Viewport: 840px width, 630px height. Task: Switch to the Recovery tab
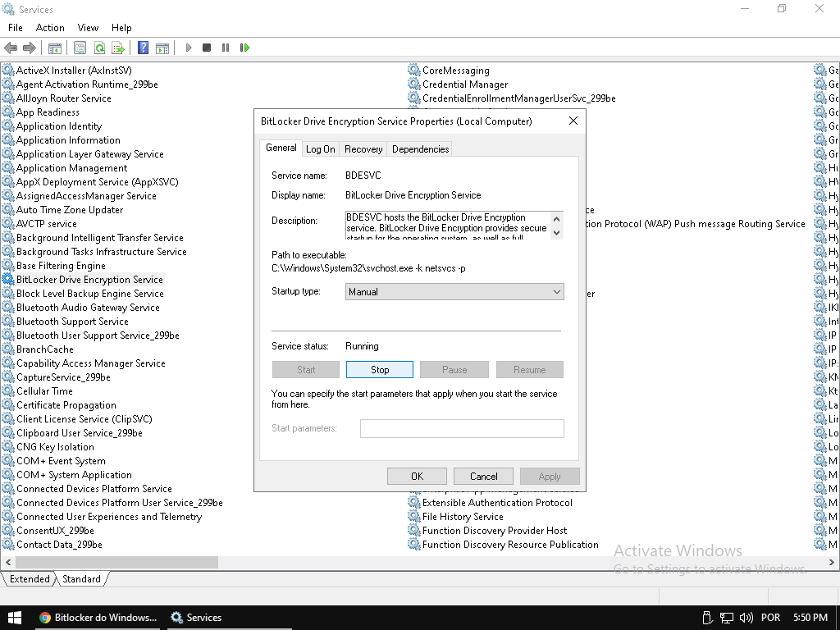coord(363,149)
